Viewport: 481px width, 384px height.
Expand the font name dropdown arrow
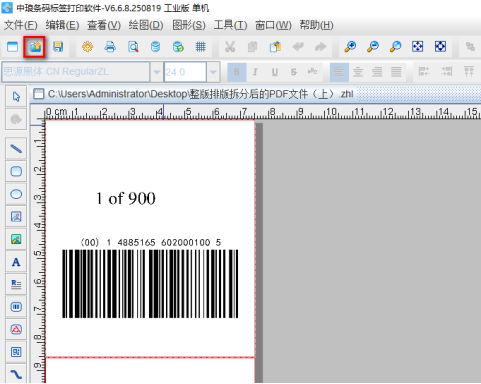[x=156, y=72]
